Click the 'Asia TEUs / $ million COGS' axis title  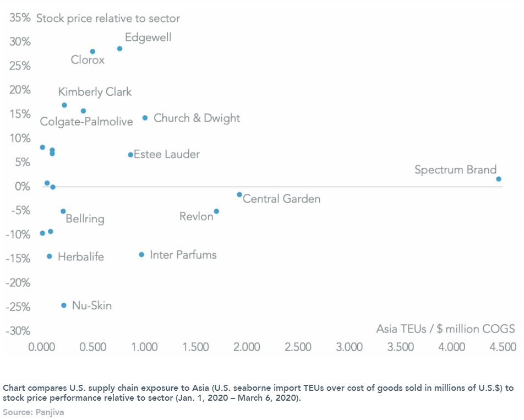[x=445, y=329]
